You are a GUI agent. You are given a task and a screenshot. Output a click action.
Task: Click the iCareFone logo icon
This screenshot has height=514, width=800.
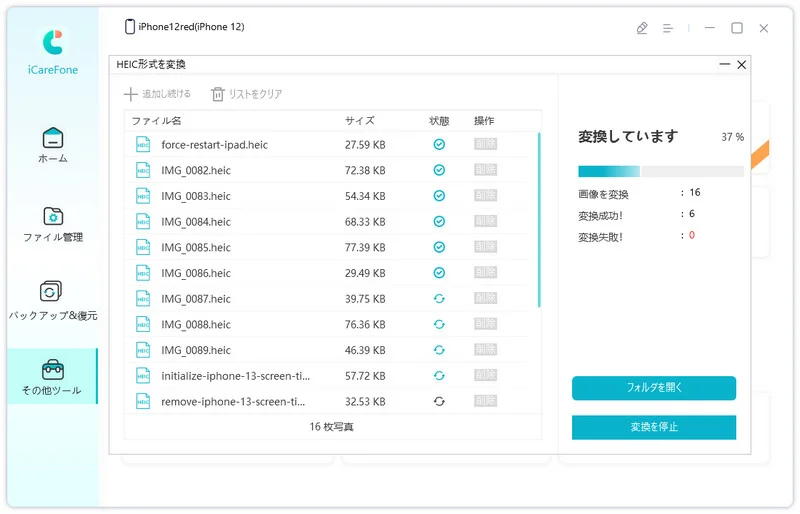(53, 41)
